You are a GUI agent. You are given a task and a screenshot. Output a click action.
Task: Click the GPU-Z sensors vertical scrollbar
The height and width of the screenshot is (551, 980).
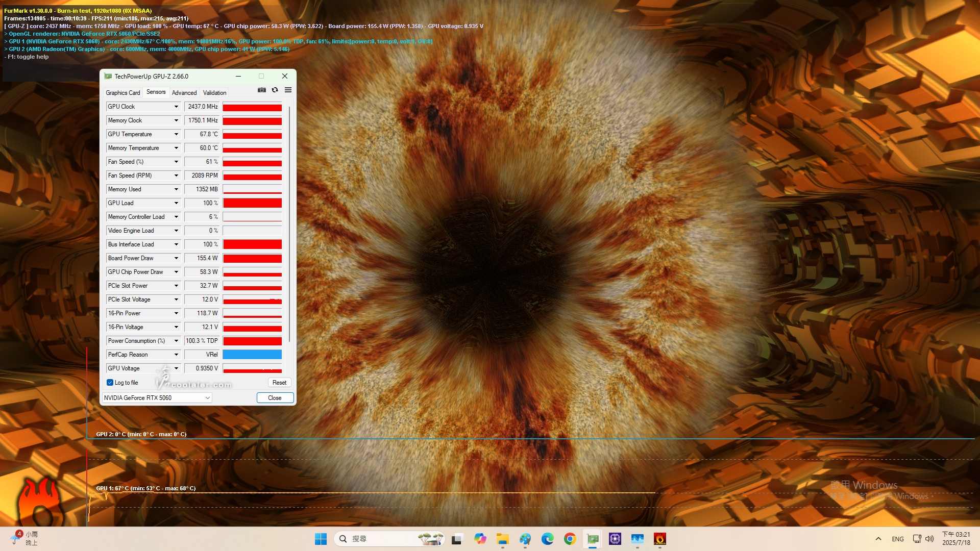point(289,223)
